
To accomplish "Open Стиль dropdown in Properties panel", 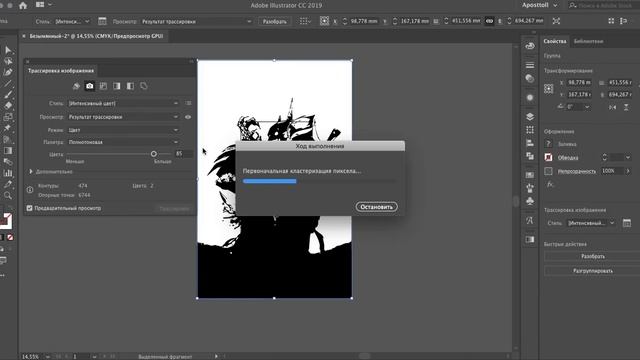I will click(x=591, y=223).
